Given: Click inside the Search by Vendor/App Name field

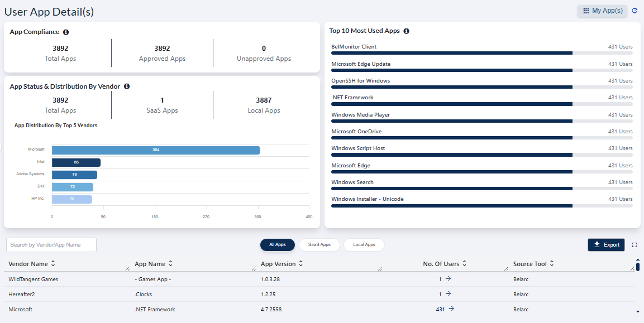Looking at the screenshot, I should [x=51, y=244].
